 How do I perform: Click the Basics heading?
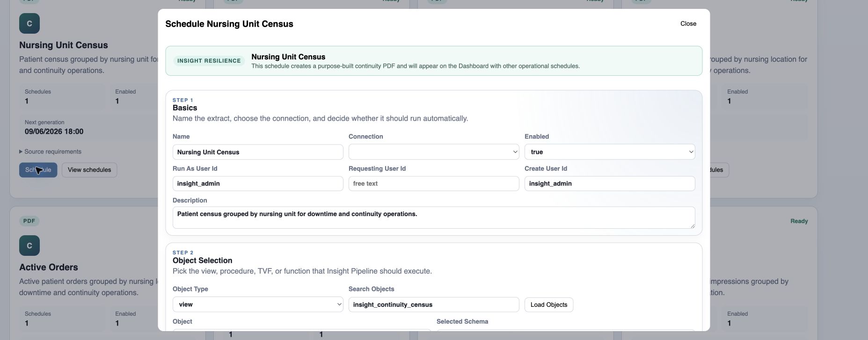(x=185, y=108)
